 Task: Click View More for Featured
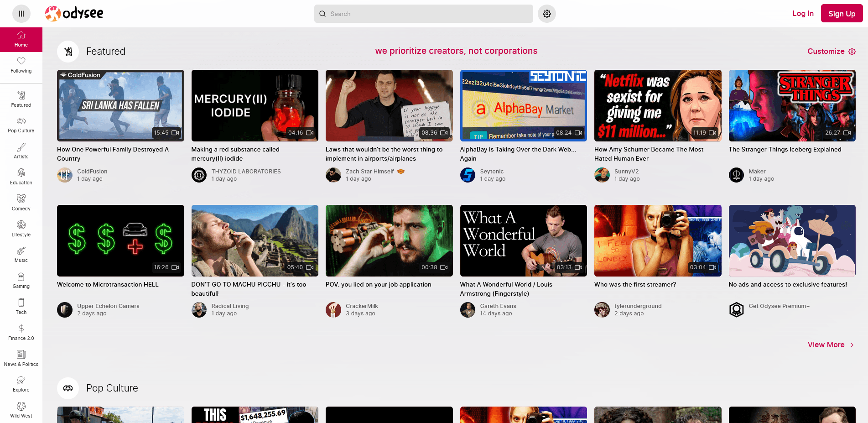(831, 345)
